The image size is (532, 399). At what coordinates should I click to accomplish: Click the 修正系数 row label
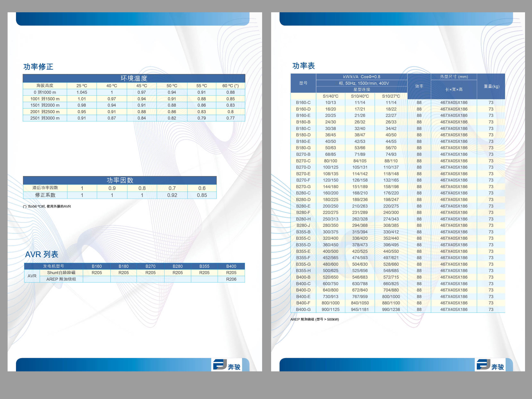(x=45, y=195)
